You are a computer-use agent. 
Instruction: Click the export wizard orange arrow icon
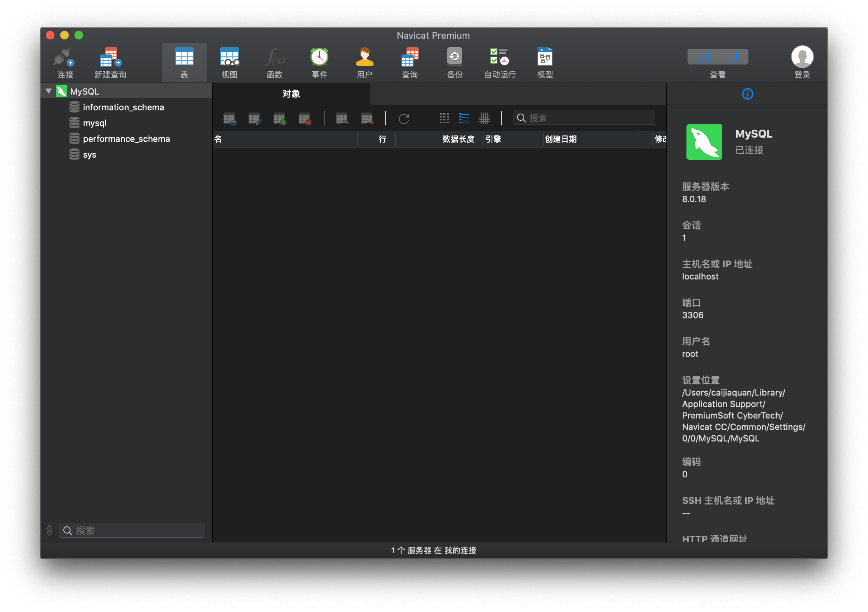click(367, 119)
